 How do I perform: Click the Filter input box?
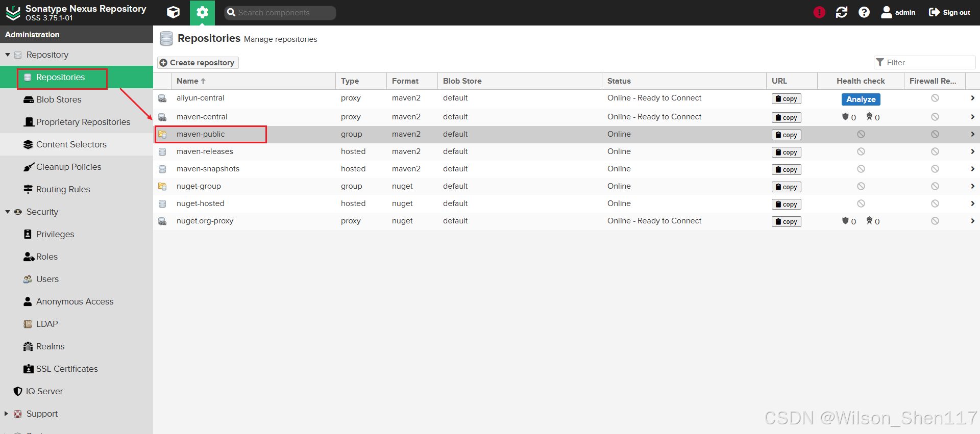[x=924, y=62]
